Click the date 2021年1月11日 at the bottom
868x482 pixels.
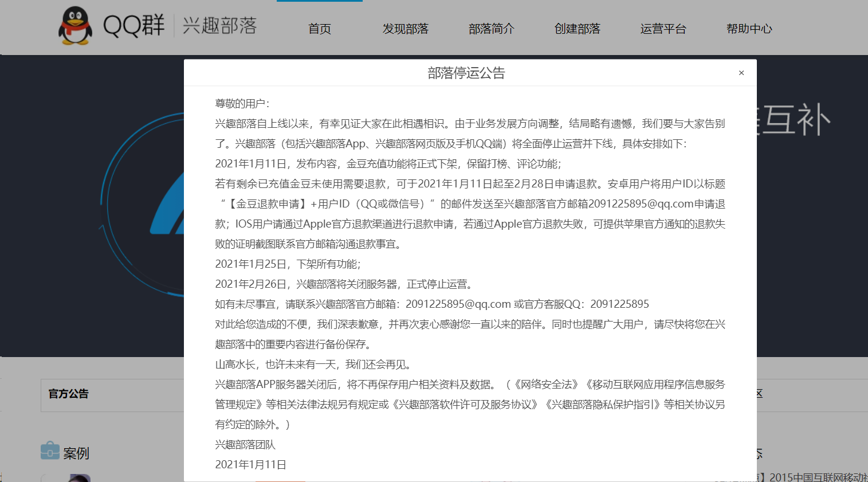pos(251,465)
